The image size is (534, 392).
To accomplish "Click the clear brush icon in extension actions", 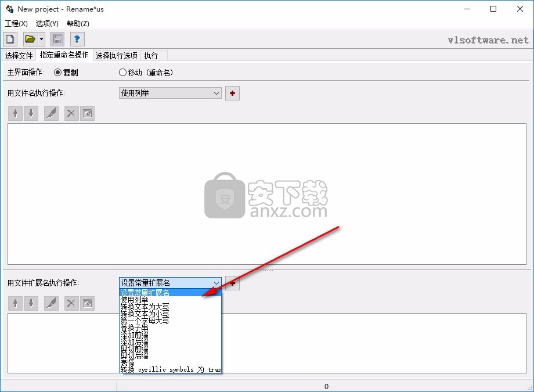I will click(x=52, y=303).
